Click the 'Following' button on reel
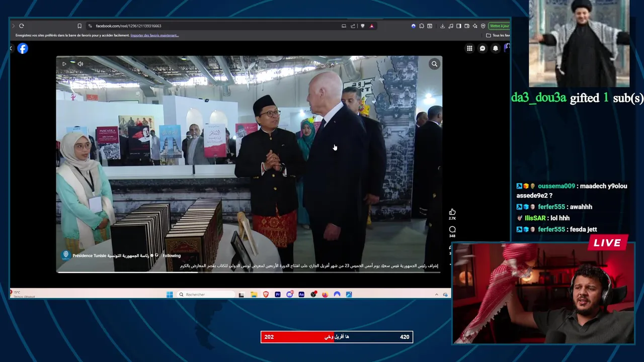 172,255
